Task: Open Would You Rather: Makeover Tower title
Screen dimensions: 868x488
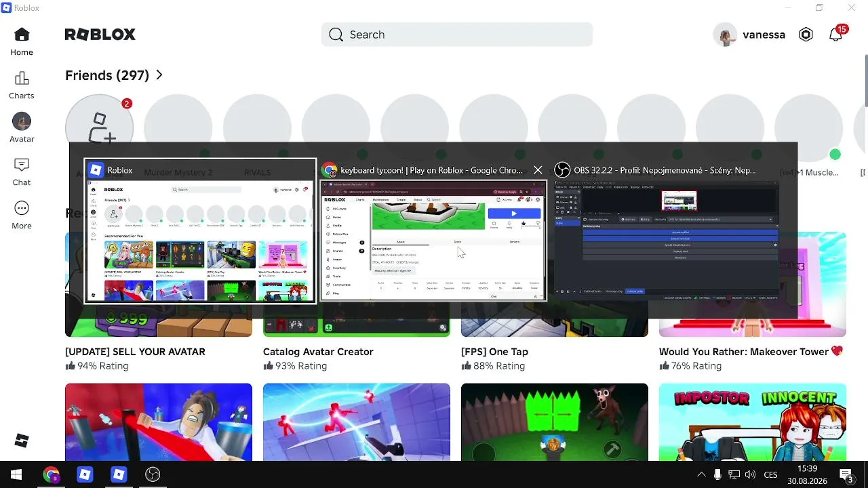Action: point(751,352)
